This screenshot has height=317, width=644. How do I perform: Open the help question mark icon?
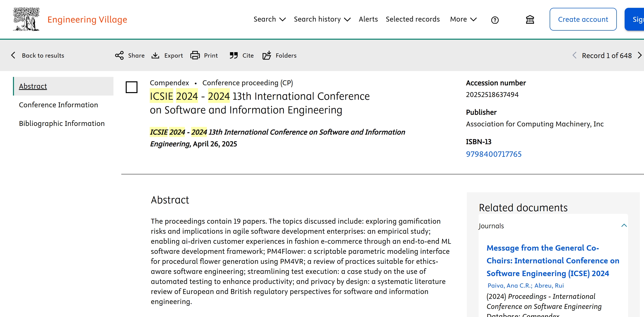pyautogui.click(x=495, y=20)
